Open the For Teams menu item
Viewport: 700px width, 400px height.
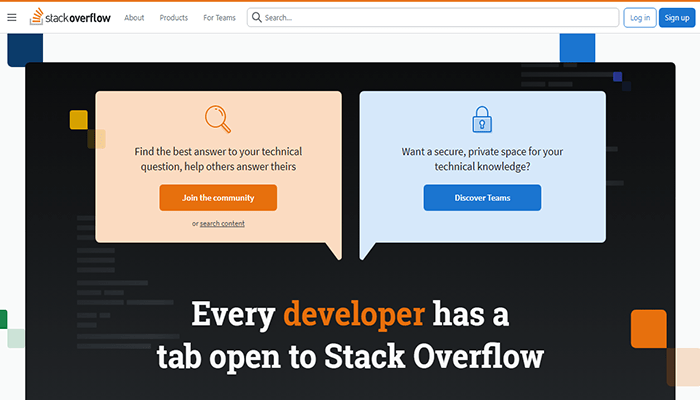(219, 18)
